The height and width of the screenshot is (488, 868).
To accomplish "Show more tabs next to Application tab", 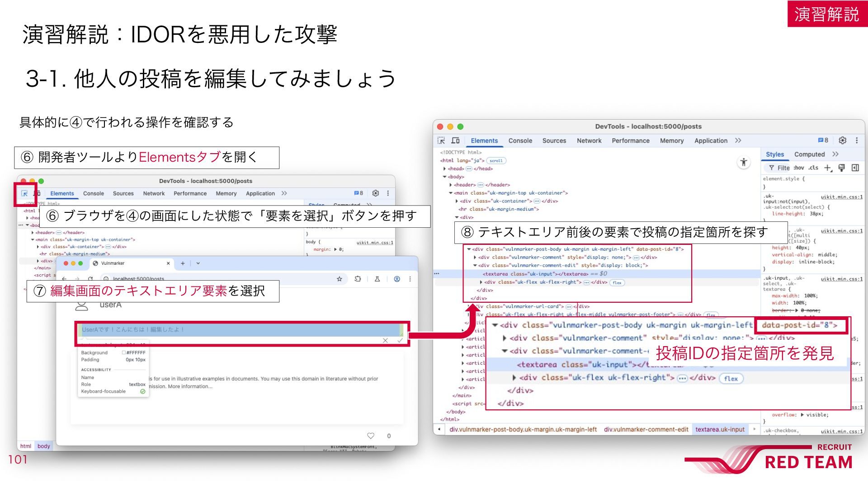I will pyautogui.click(x=738, y=141).
